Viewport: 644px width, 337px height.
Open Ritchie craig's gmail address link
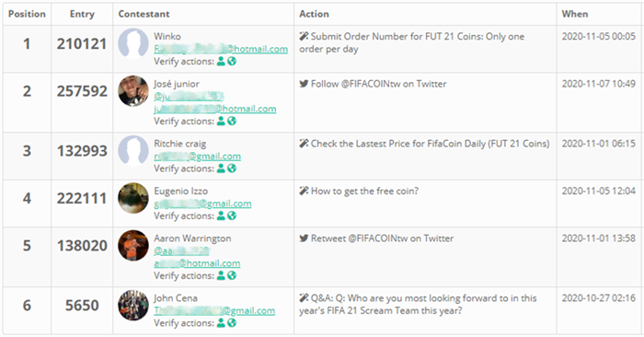click(198, 157)
